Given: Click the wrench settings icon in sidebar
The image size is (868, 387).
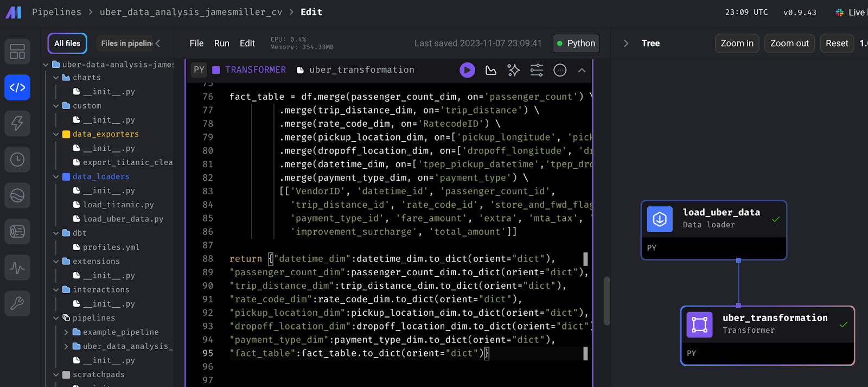Looking at the screenshot, I should (x=17, y=303).
